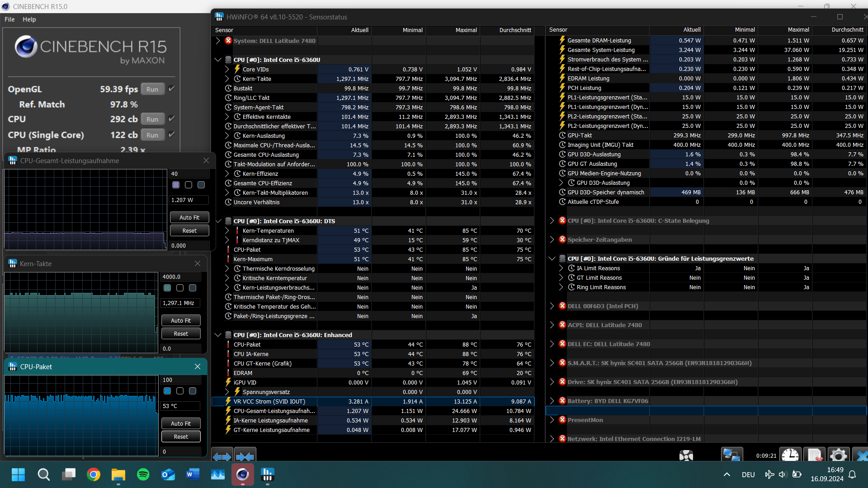Click the clock icon to reset the uptime counter
Image resolution: width=868 pixels, height=488 pixels.
[x=790, y=455]
